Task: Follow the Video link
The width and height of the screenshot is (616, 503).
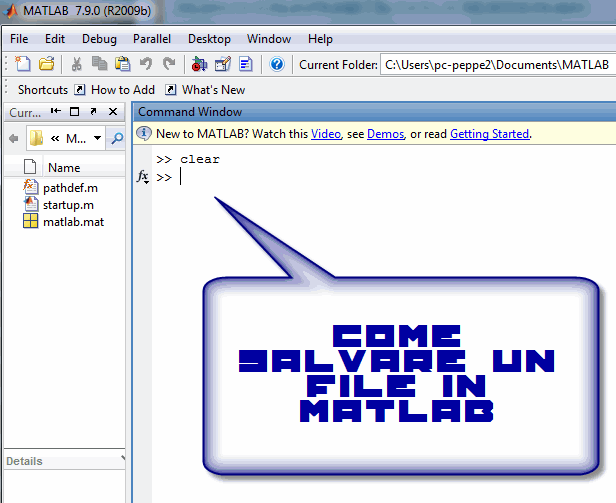Action: coord(326,134)
